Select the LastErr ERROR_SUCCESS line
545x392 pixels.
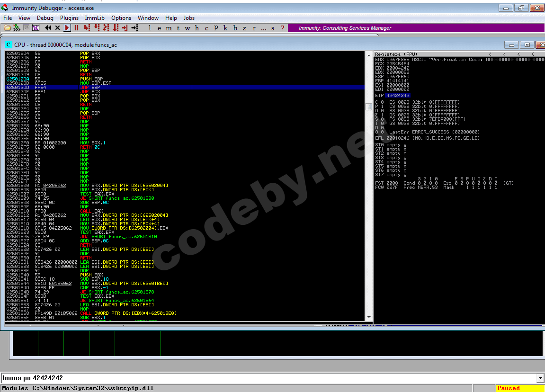point(434,132)
